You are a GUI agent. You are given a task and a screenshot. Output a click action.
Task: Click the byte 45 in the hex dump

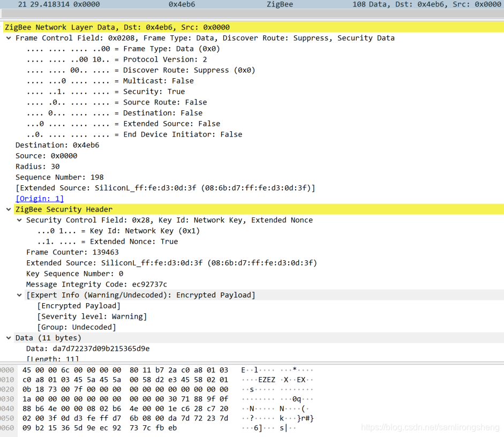pos(26,370)
